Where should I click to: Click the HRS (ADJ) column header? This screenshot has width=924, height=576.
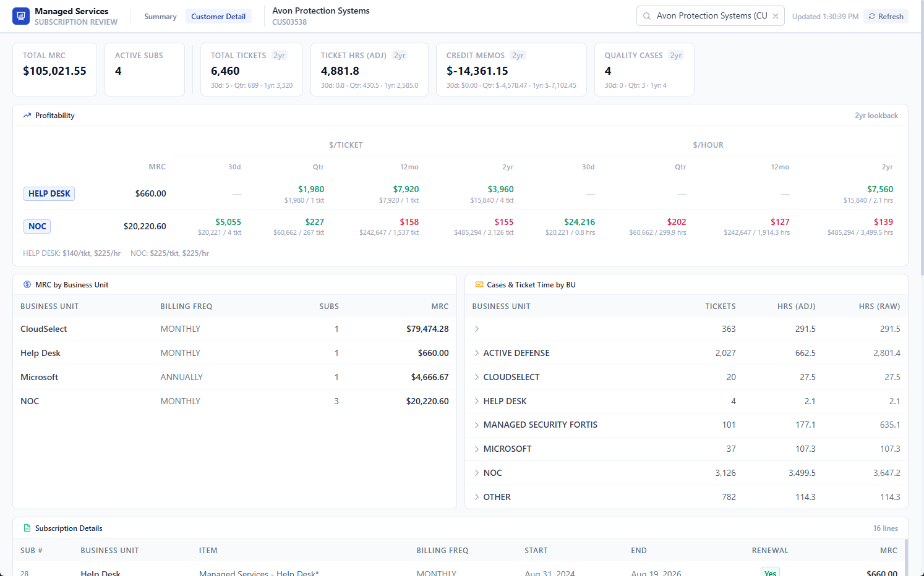[x=797, y=307]
